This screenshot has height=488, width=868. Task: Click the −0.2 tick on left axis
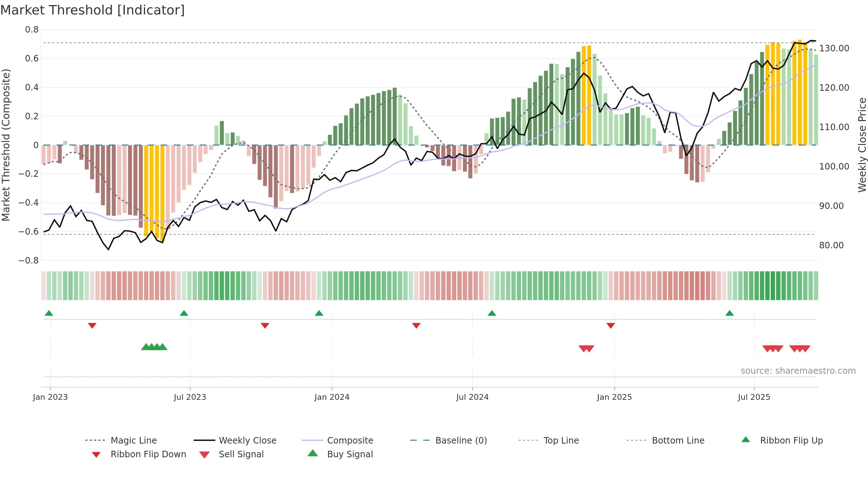click(29, 174)
